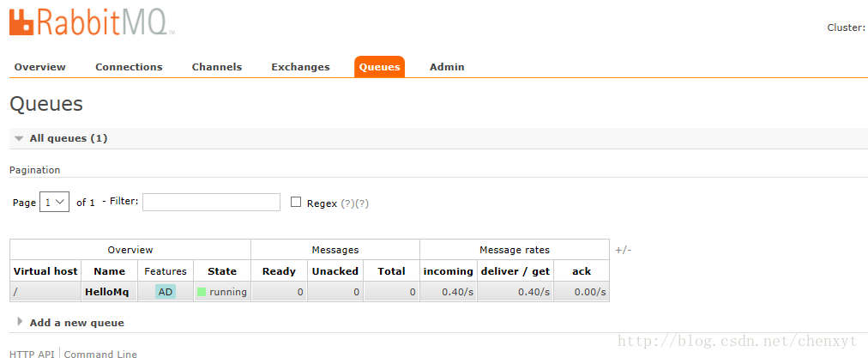
Task: Collapse the All queues section triangle
Action: (20, 138)
